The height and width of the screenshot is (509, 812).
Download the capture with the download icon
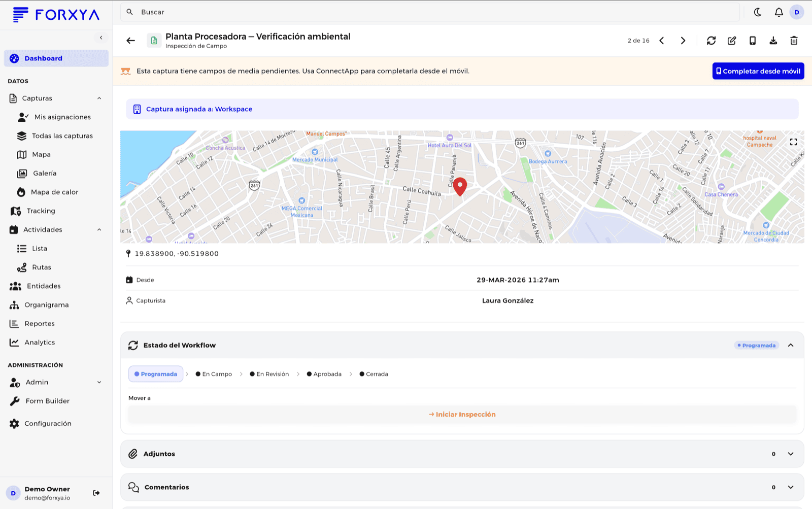(x=773, y=41)
